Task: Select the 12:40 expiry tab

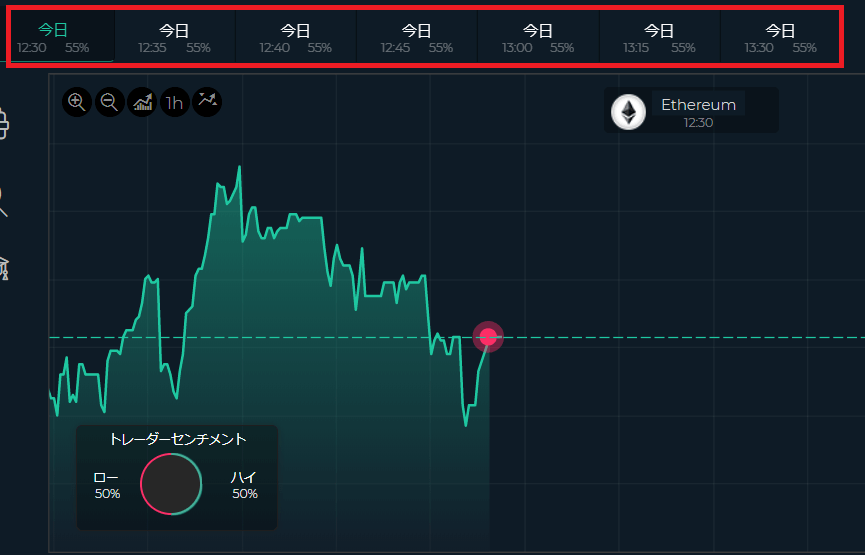Action: pos(296,38)
